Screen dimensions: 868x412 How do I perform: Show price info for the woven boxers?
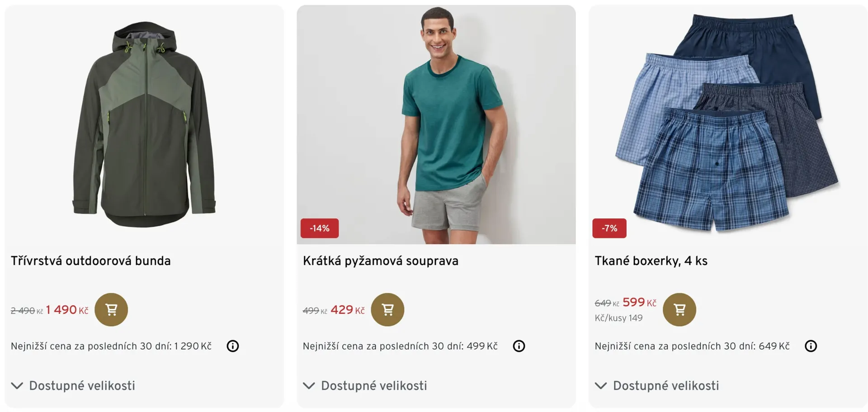pyautogui.click(x=811, y=346)
